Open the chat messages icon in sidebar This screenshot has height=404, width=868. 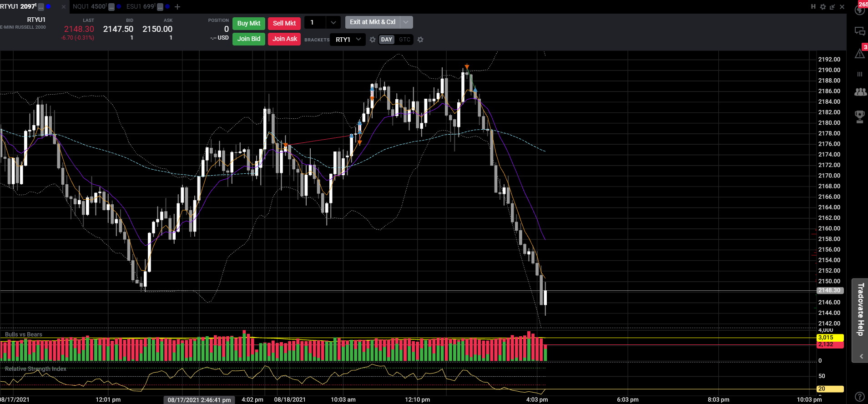[859, 31]
